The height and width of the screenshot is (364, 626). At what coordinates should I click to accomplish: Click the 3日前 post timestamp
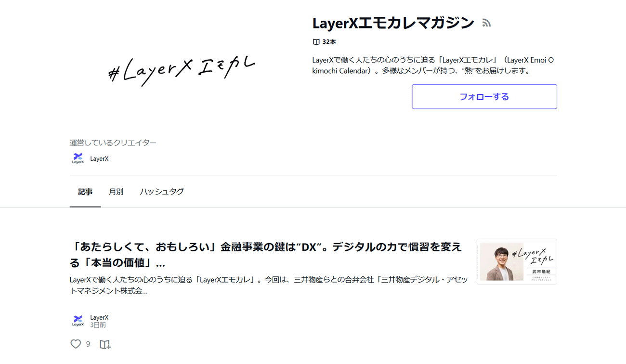[98, 325]
